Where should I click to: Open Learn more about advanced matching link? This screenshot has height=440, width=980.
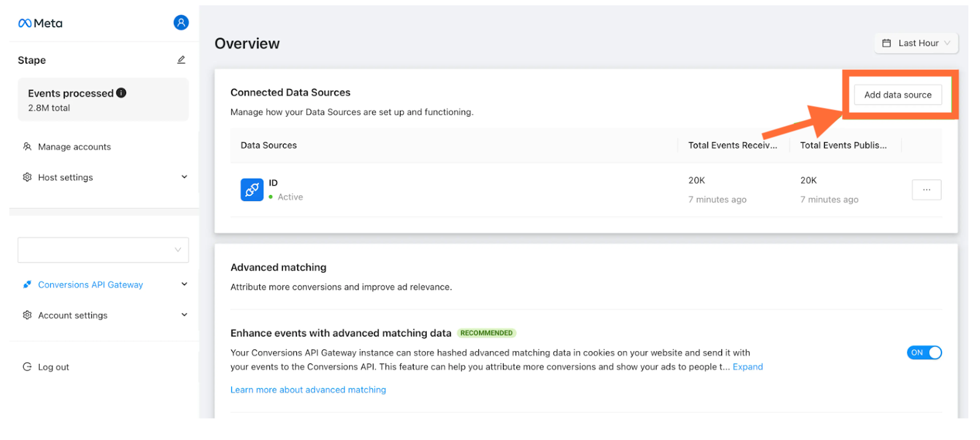(308, 390)
